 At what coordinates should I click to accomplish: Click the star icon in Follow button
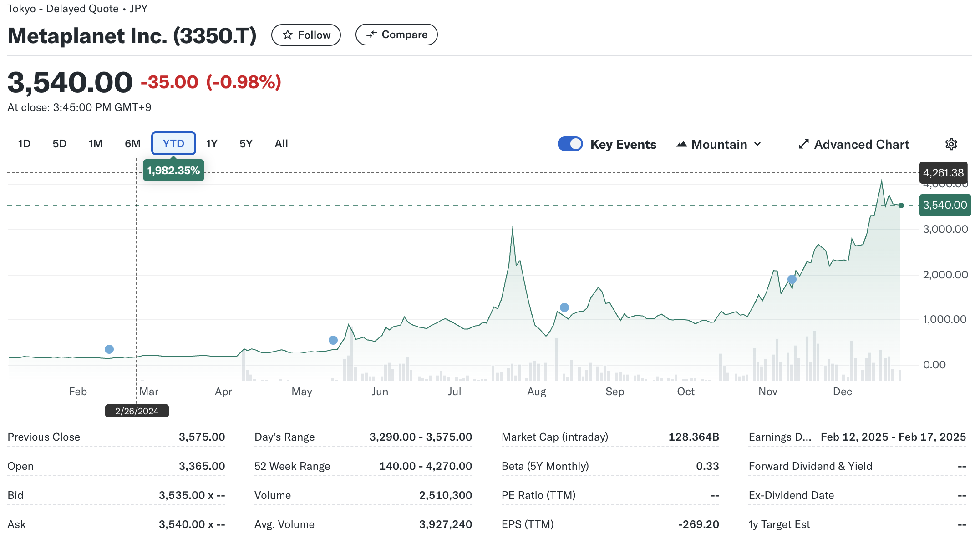[287, 35]
